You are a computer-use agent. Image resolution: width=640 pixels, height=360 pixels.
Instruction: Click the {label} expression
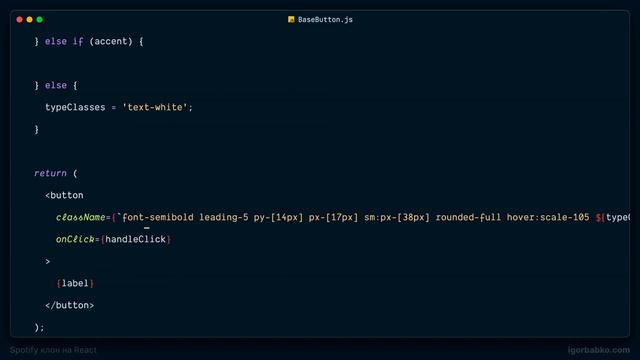point(75,283)
